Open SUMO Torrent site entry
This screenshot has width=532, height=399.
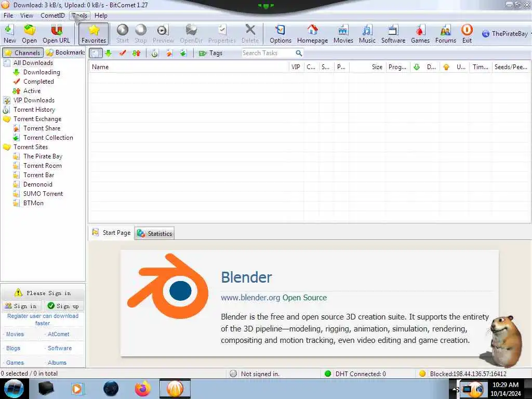[43, 194]
